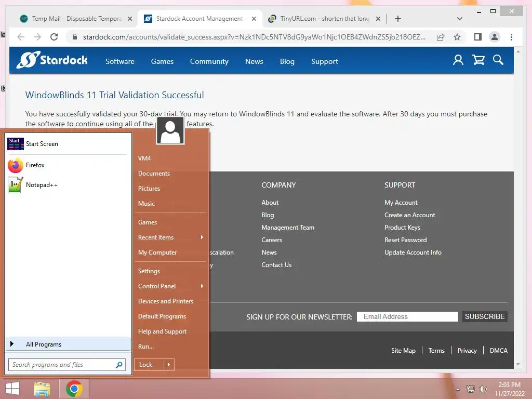
Task: Open Documents from the Start menu
Action: 154,174
